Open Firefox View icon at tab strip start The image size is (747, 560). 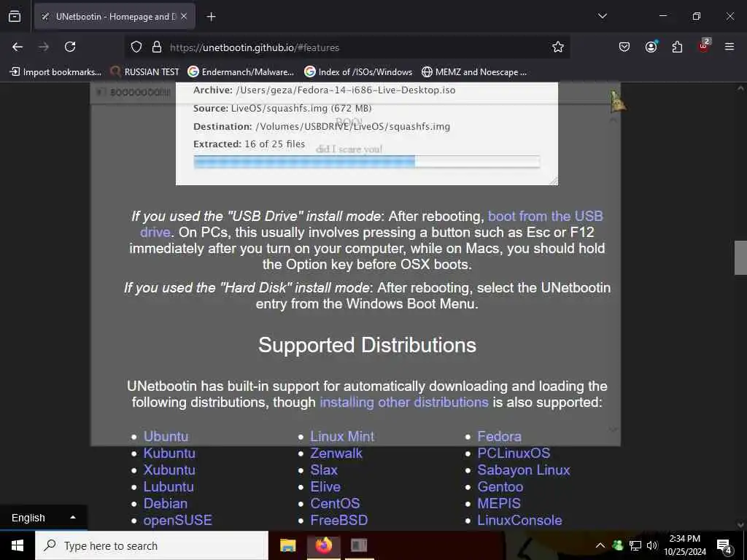click(x=15, y=17)
